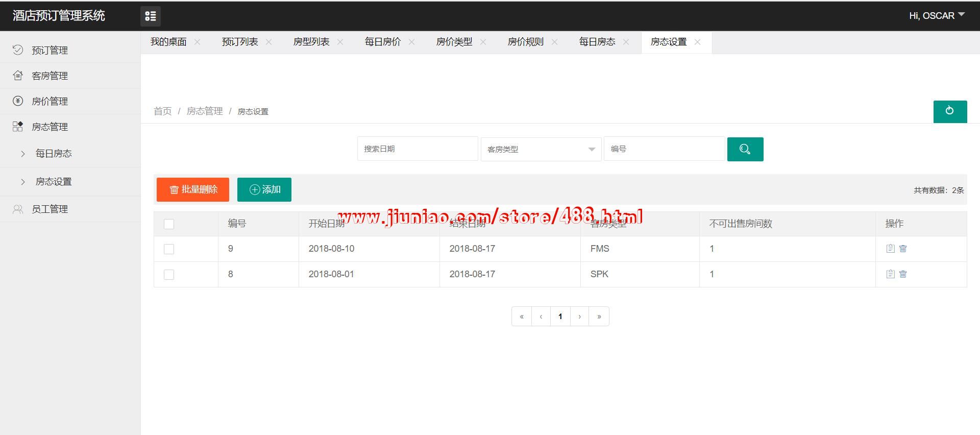
Task: Click the sidebar collapse menu icon
Action: (x=151, y=16)
